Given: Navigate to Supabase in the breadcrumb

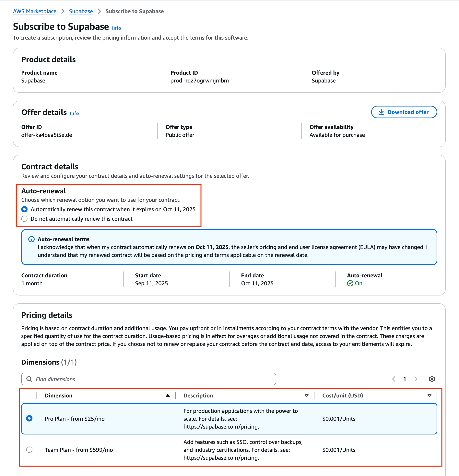Looking at the screenshot, I should [81, 11].
